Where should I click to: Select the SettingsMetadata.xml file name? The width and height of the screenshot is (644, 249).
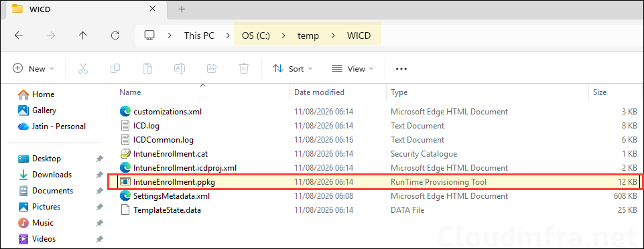[x=172, y=196]
